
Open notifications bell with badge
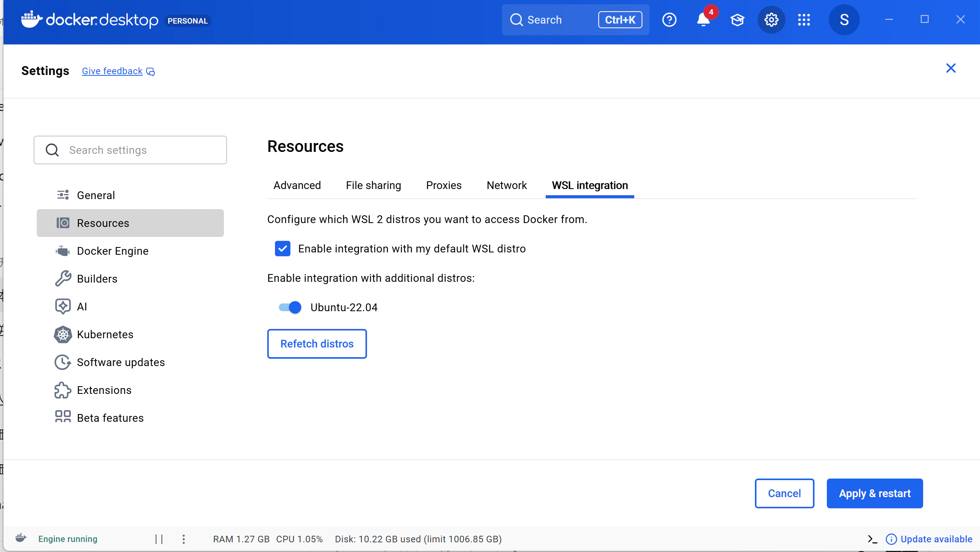click(703, 20)
